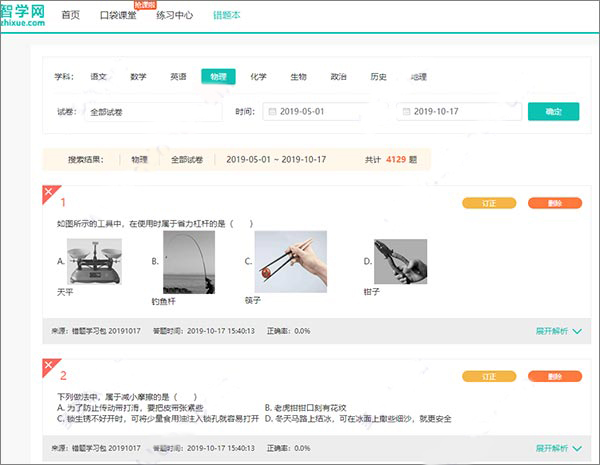Expand analysis (展开解析) for question 1

558,331
